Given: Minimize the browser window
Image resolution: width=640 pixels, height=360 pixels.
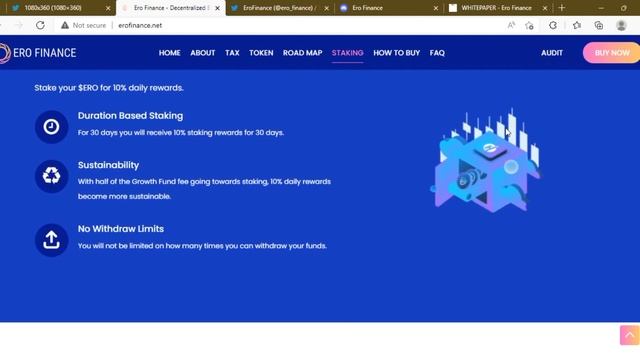Looking at the screenshot, I should (601, 8).
